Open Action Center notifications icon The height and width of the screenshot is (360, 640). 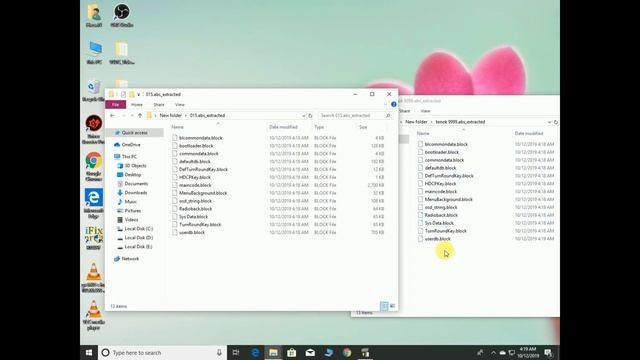click(x=548, y=353)
